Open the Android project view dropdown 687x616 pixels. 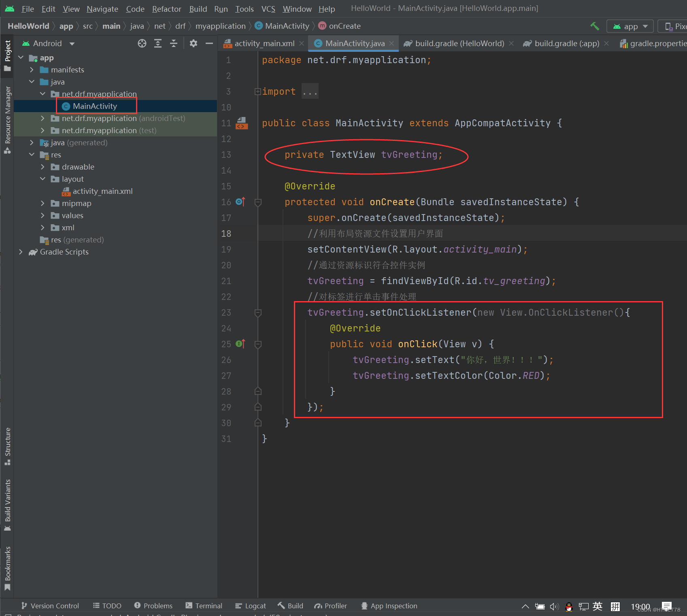coord(48,43)
